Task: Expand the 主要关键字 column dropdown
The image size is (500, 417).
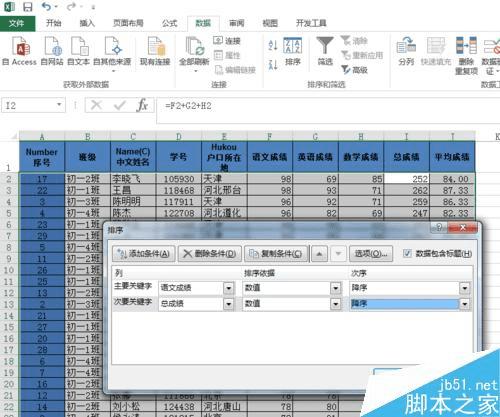Action: coord(229,288)
